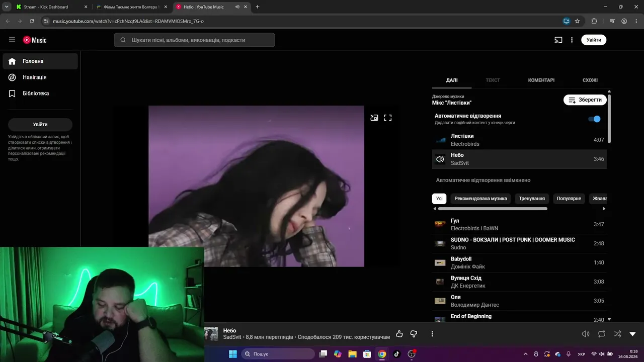Mute the Небо YouTube Music browser tab

[237, 7]
